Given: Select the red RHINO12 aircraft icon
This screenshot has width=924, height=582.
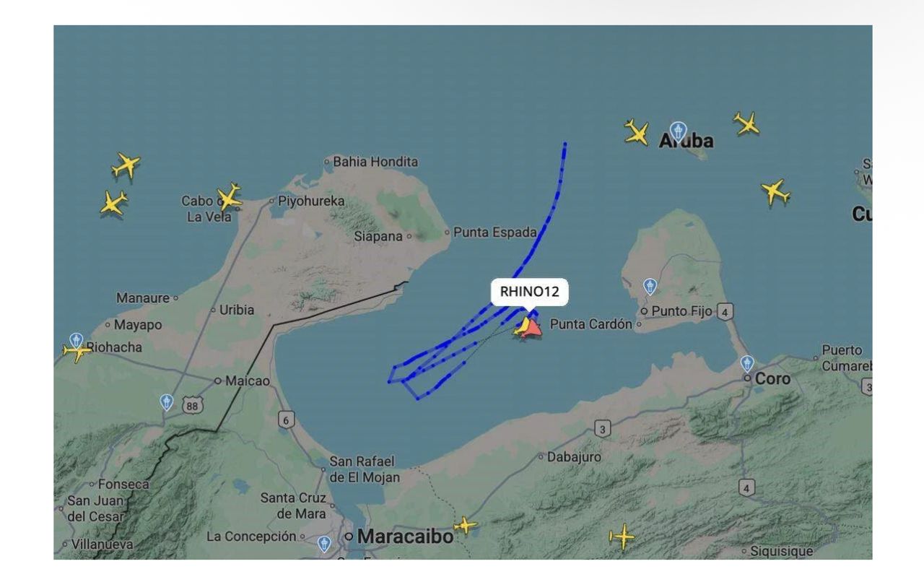Looking at the screenshot, I should pyautogui.click(x=531, y=329).
